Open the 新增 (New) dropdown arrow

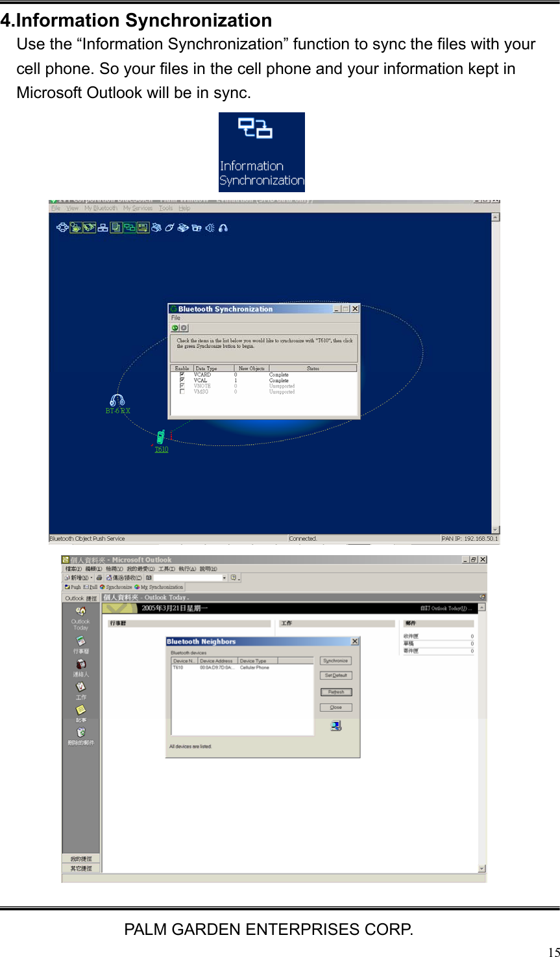[x=91, y=577]
